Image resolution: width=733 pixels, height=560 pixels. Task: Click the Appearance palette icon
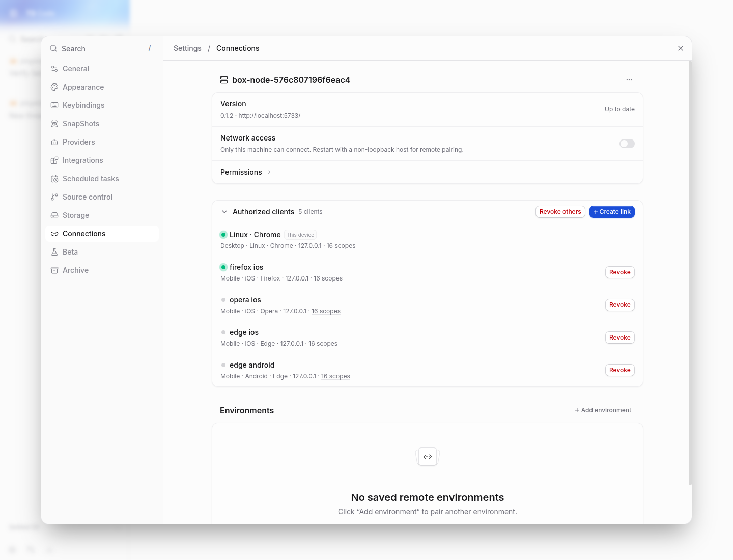tap(54, 87)
